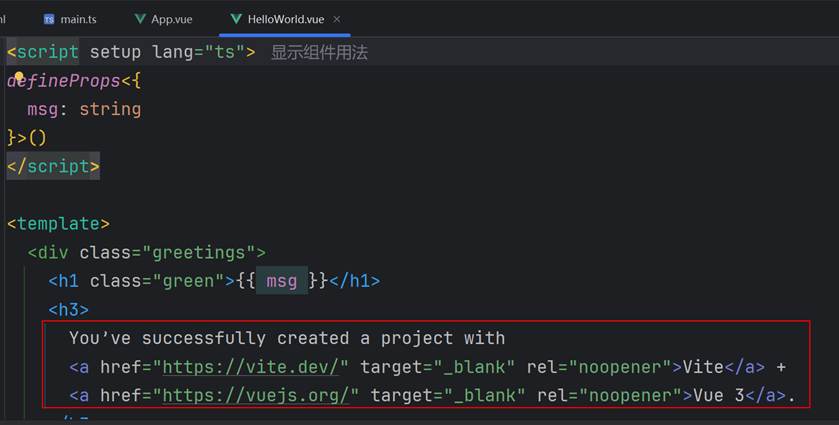Click the <template> tag
This screenshot has height=425, width=839.
pyautogui.click(x=58, y=224)
